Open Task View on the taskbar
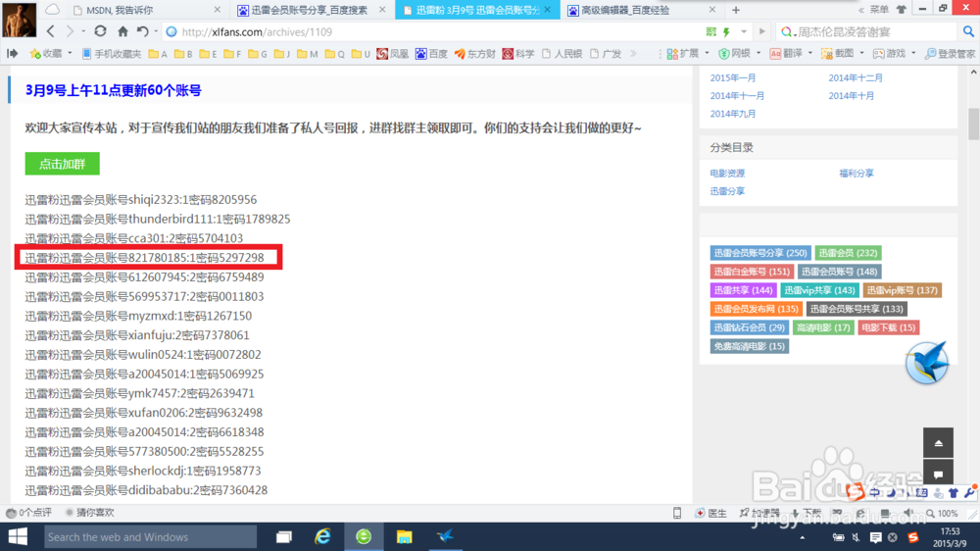 [x=284, y=536]
